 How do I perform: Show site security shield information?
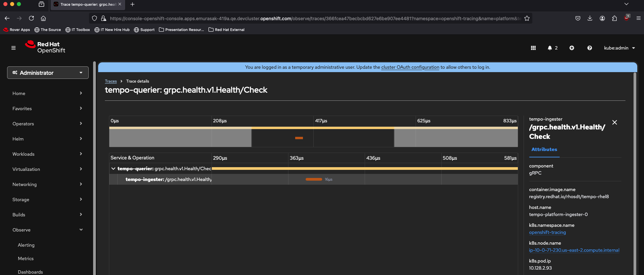[94, 18]
